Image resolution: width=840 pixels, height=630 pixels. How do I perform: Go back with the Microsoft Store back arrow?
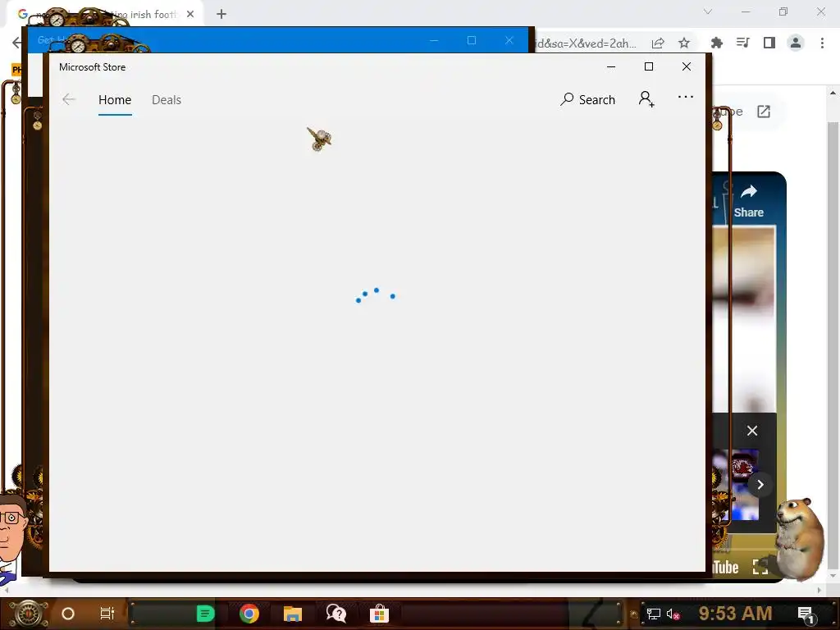tap(69, 99)
